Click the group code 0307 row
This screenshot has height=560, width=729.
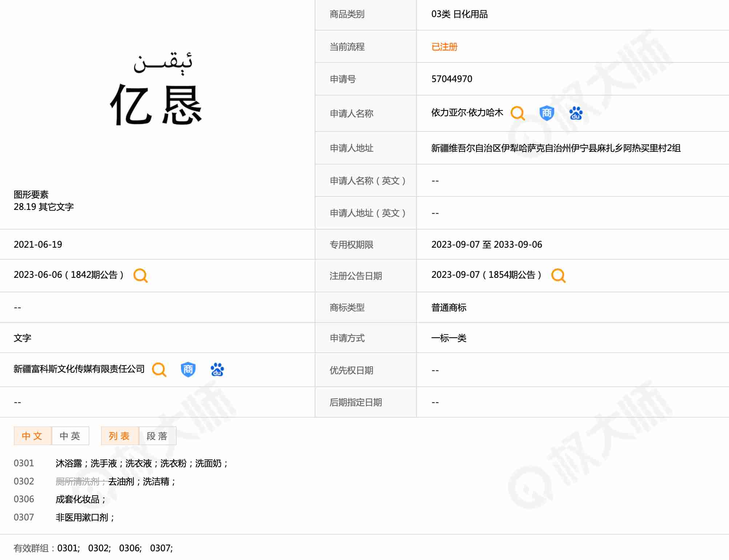click(x=24, y=518)
